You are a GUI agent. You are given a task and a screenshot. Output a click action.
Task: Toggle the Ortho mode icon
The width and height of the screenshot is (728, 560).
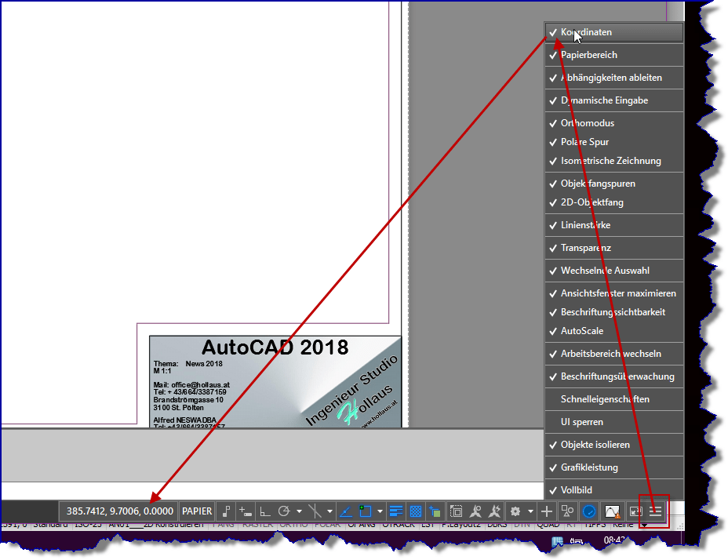click(x=265, y=511)
